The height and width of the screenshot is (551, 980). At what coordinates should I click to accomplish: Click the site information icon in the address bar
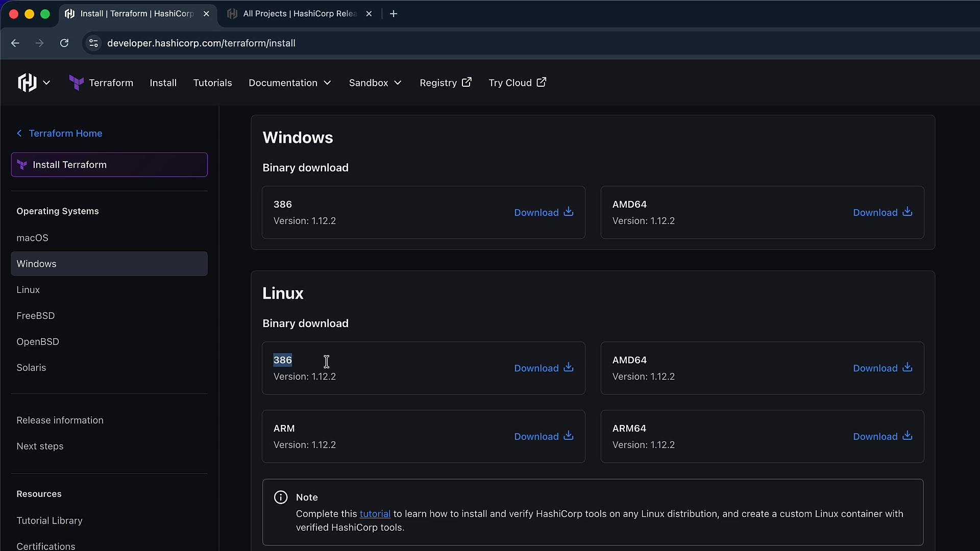tap(93, 43)
